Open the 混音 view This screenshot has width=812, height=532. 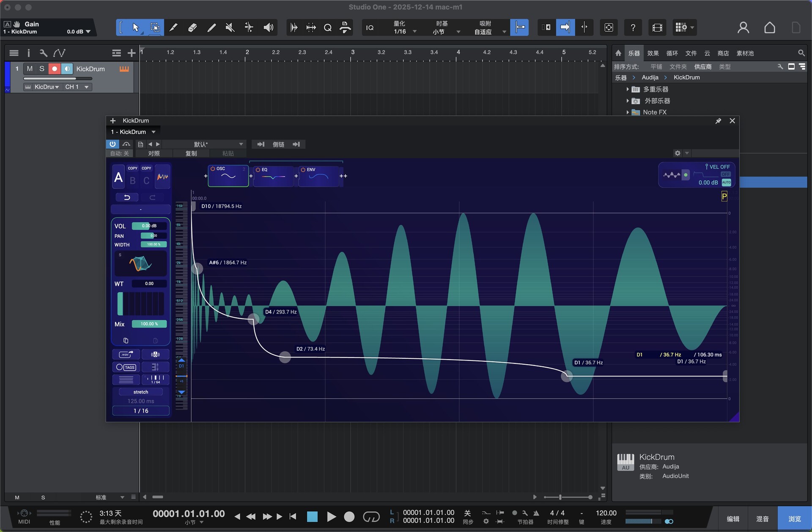[763, 518]
